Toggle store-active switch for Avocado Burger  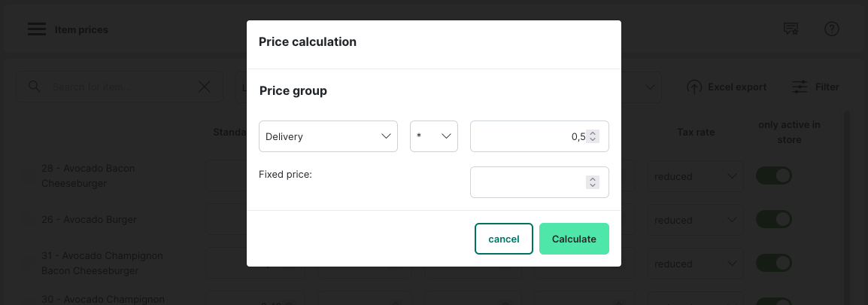[x=774, y=220]
